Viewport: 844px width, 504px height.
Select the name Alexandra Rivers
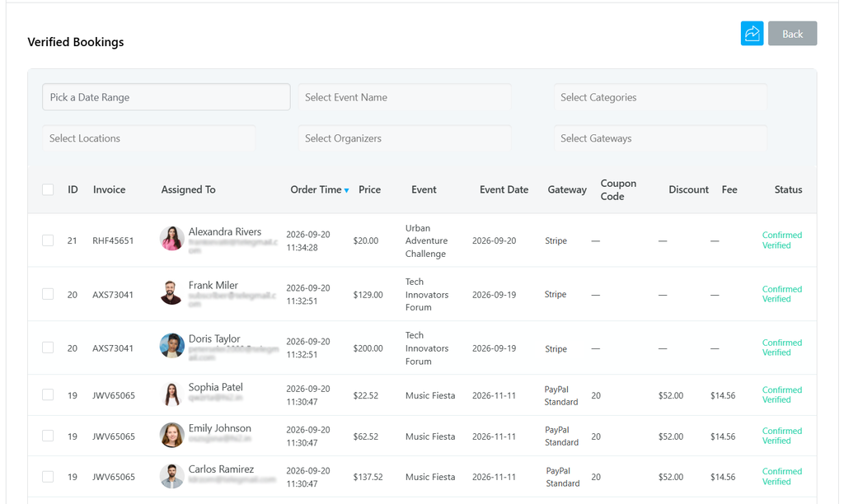pyautogui.click(x=225, y=232)
